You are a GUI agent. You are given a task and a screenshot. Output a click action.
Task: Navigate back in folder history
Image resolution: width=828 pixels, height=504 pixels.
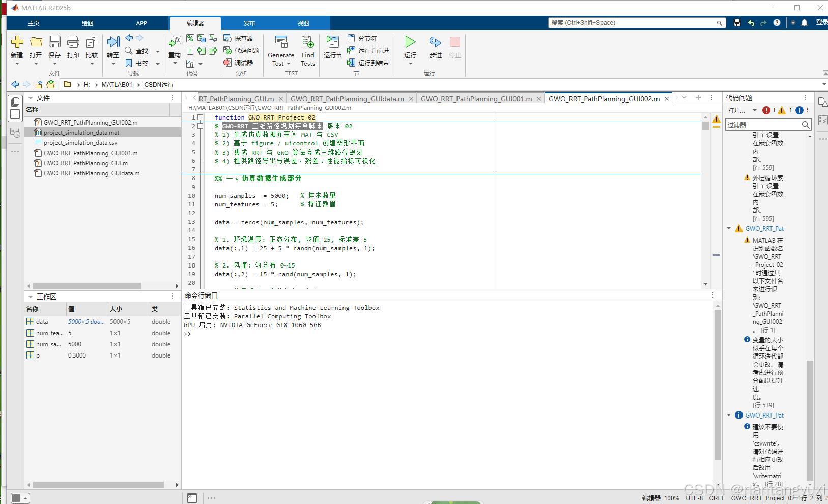[x=15, y=84]
